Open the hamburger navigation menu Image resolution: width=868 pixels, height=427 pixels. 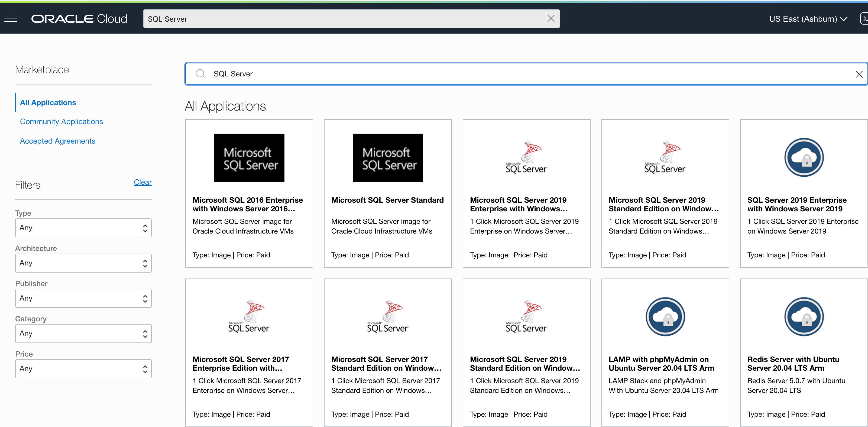click(x=11, y=18)
